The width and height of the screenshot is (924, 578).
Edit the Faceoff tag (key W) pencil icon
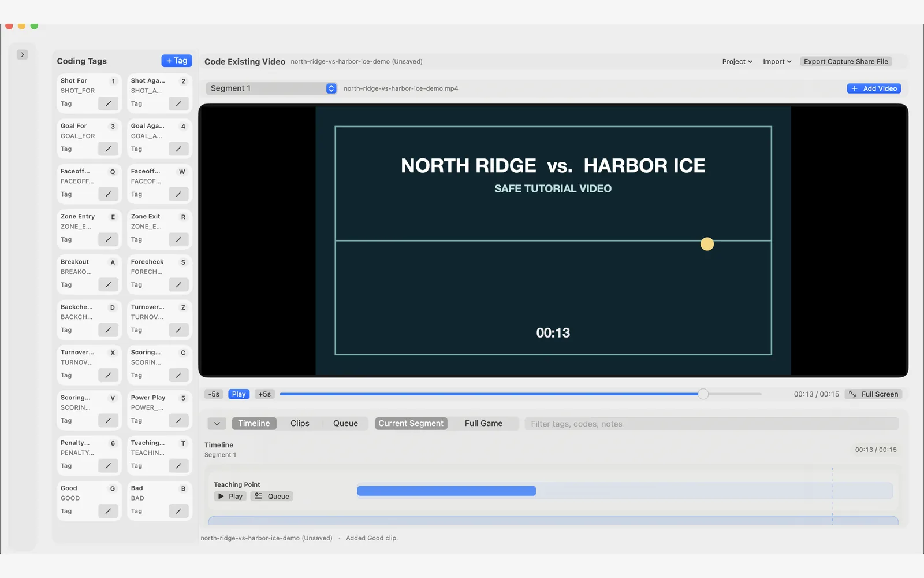(178, 194)
